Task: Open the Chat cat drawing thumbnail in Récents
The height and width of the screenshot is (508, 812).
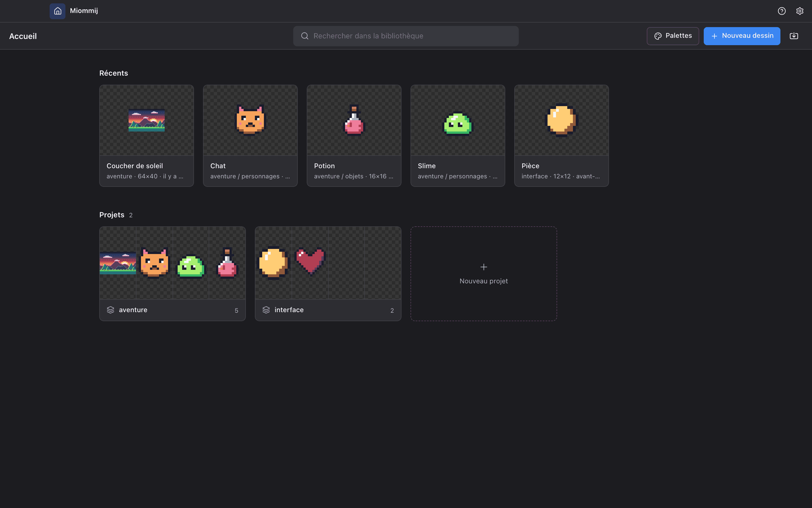Action: point(250,120)
